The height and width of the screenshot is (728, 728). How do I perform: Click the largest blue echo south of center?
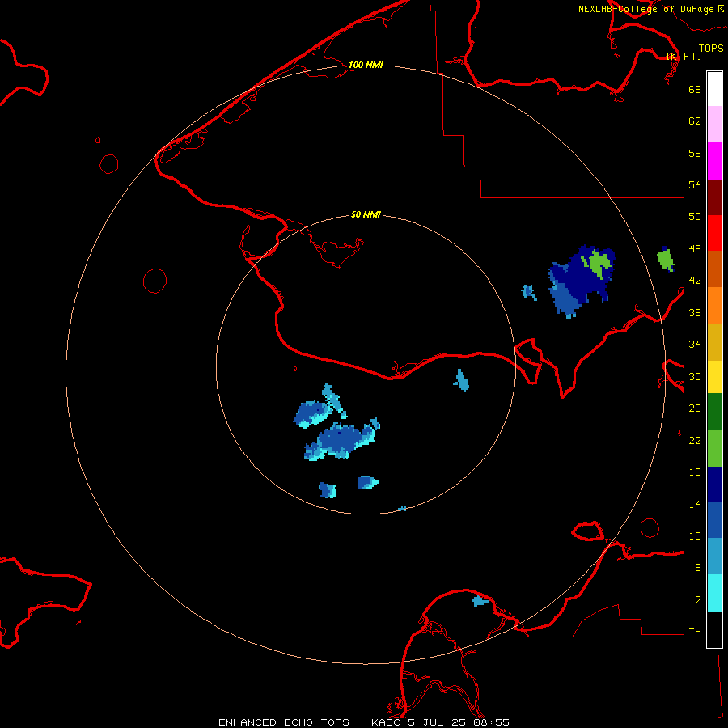click(x=342, y=439)
